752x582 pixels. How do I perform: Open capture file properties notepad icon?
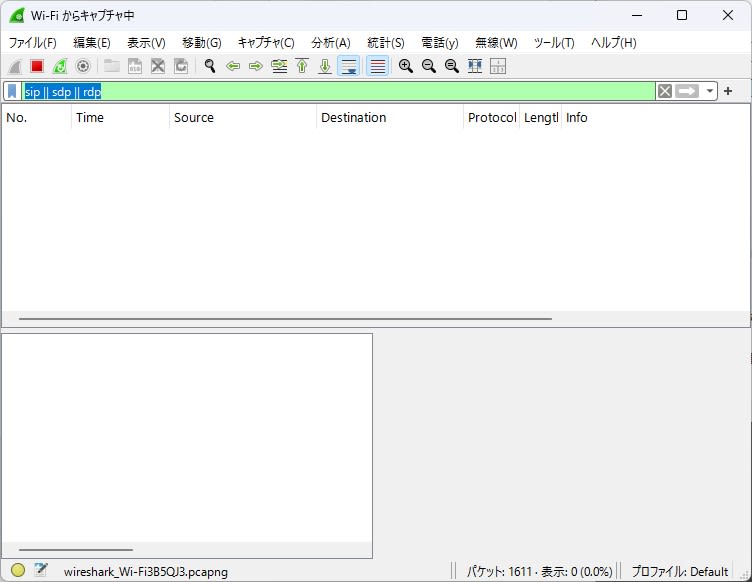point(41,570)
